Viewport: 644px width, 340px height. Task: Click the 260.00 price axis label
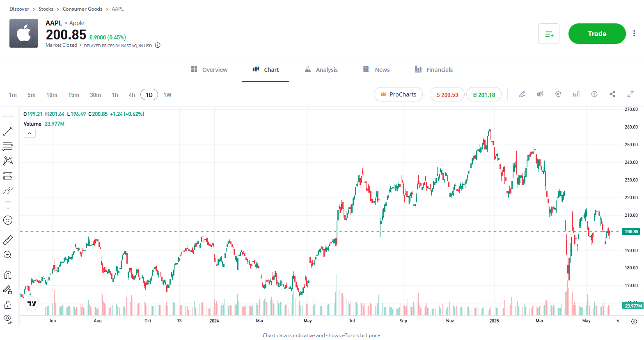(631, 127)
